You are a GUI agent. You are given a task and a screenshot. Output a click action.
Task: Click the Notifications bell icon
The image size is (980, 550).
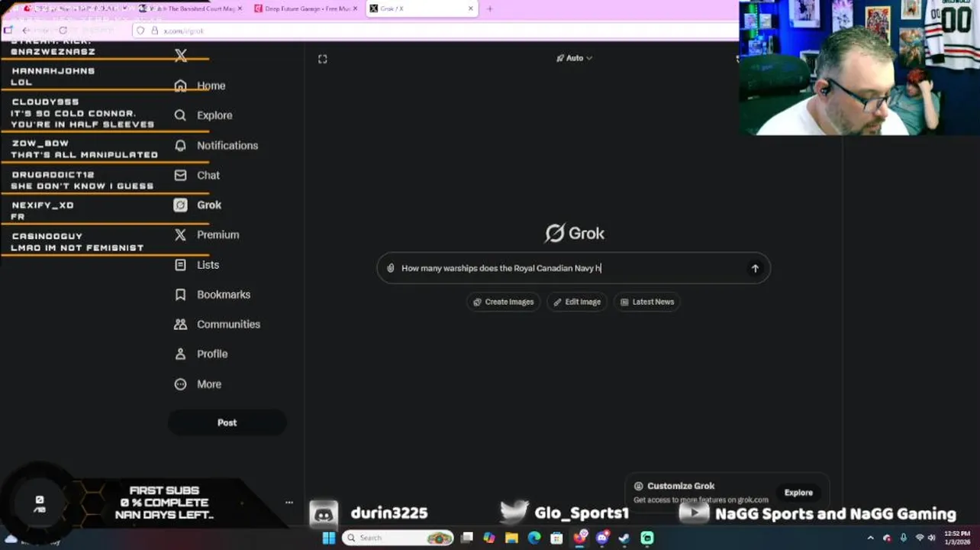[x=180, y=145]
